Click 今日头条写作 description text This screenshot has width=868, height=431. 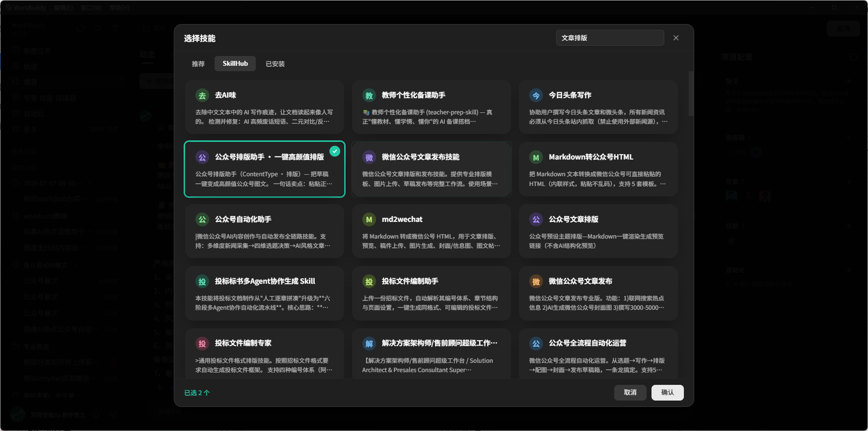coord(598,117)
